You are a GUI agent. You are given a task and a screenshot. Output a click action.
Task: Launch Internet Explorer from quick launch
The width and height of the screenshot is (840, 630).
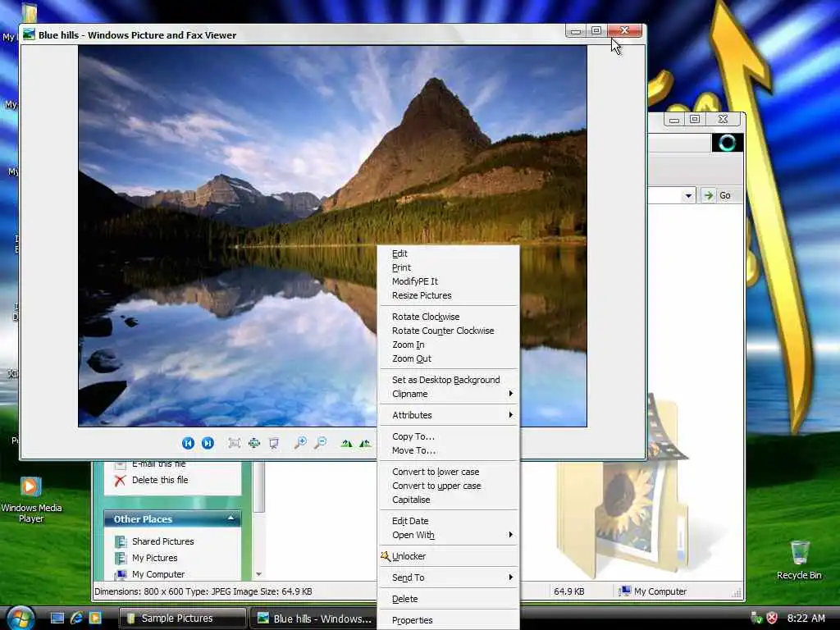tap(76, 619)
